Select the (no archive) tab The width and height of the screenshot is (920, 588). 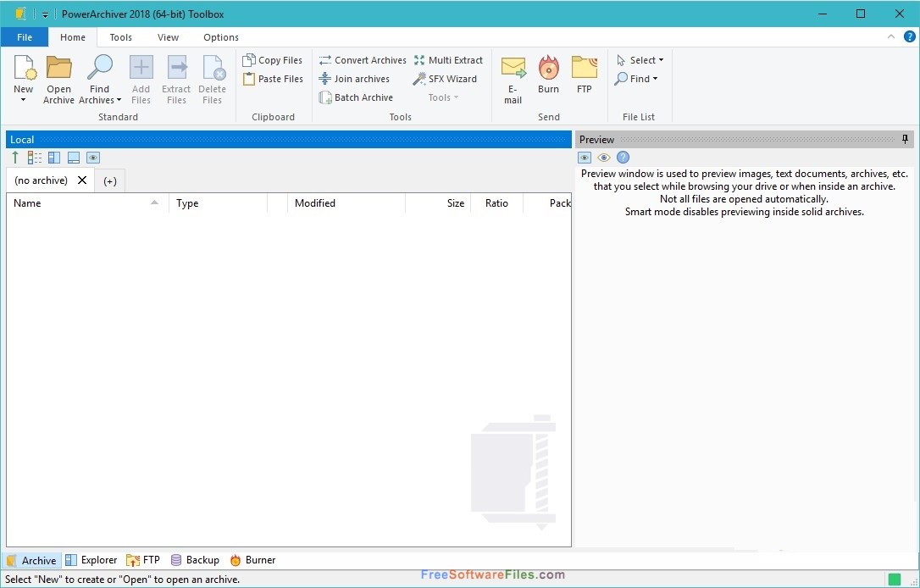click(41, 180)
